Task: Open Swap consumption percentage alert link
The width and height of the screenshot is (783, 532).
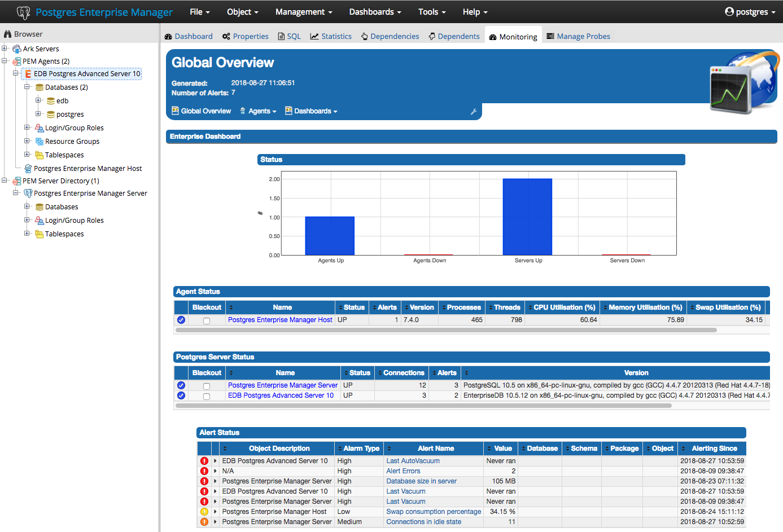Action: (434, 512)
